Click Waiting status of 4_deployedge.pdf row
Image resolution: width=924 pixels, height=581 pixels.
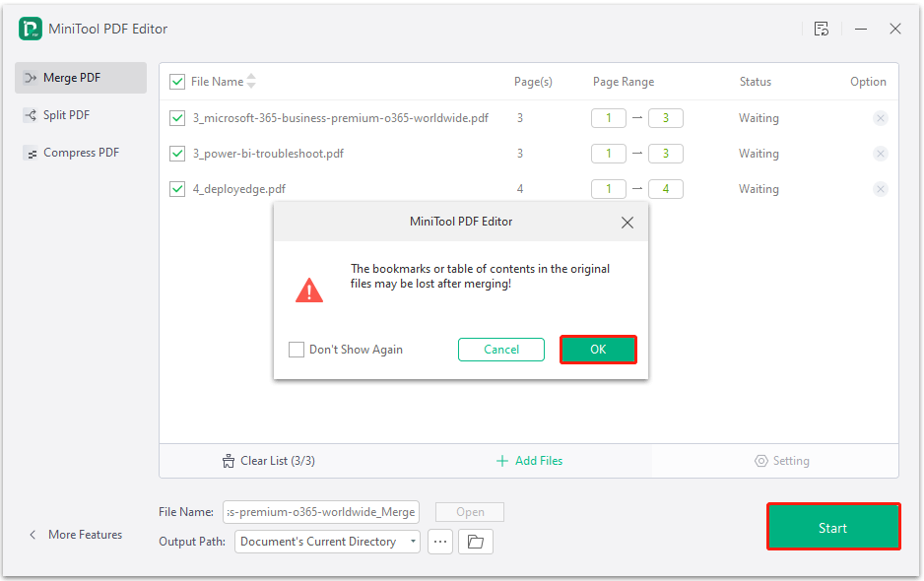[x=759, y=189]
